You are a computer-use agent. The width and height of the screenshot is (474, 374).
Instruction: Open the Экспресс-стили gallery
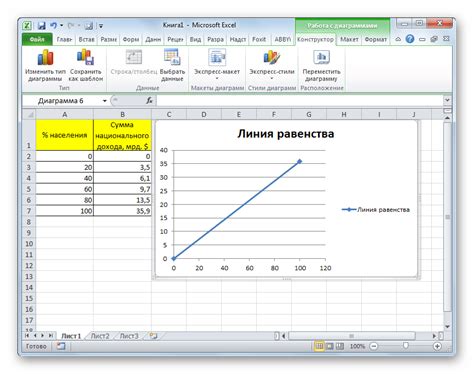click(x=272, y=65)
